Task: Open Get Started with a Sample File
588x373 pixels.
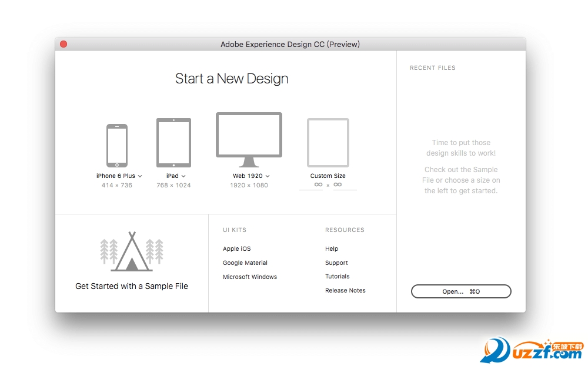Action: [x=132, y=286]
